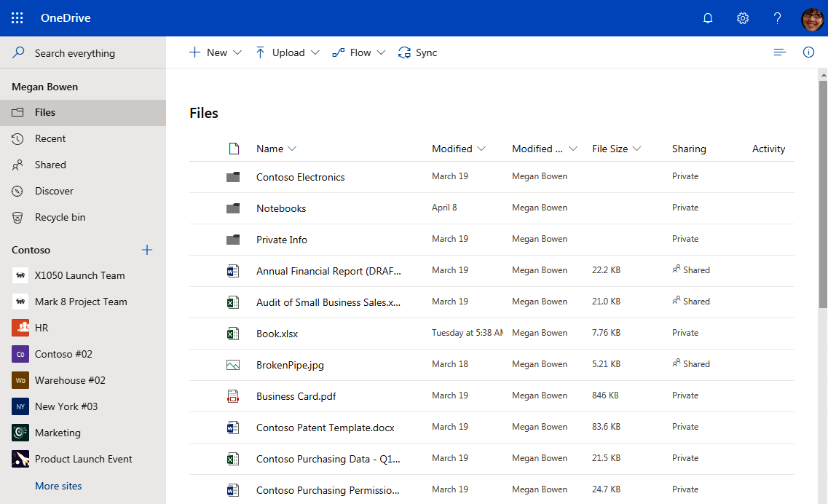Click the OneDrive title in the header

(x=66, y=18)
